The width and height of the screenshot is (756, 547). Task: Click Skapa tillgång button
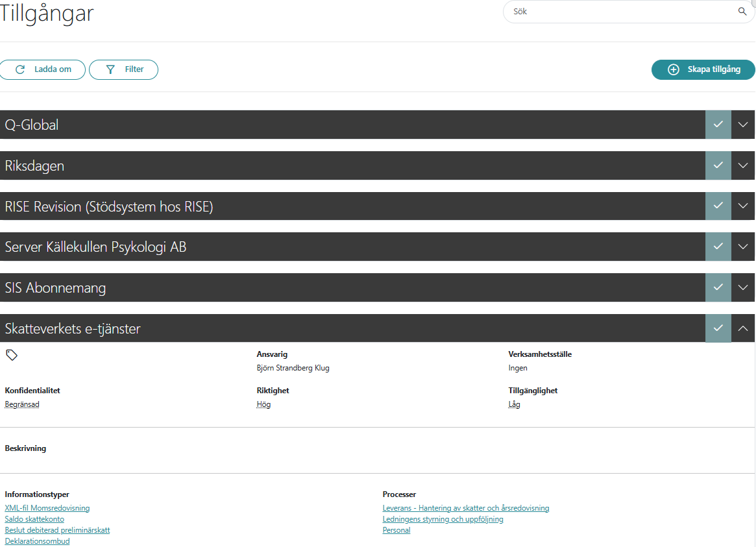703,69
